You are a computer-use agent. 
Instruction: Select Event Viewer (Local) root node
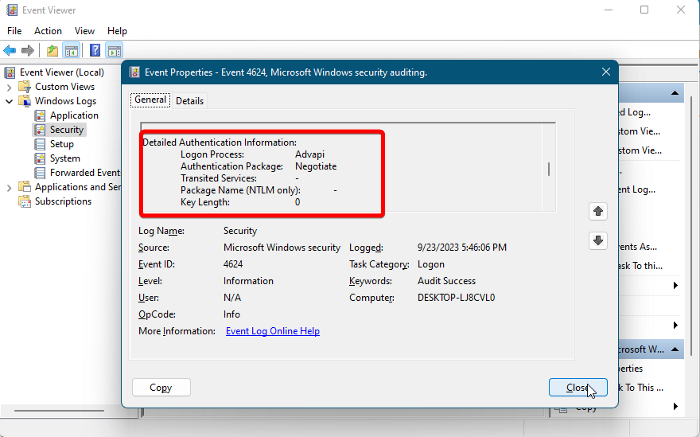pyautogui.click(x=62, y=72)
